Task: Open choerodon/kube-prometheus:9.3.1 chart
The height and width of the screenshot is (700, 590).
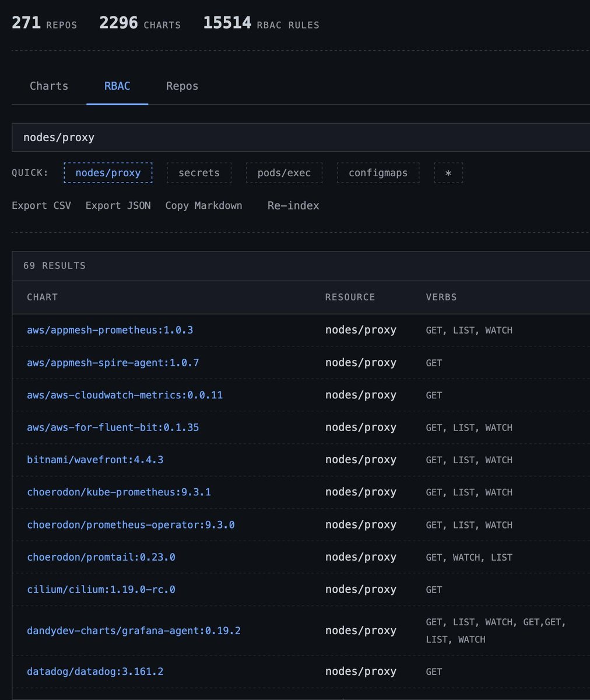Action: tap(119, 492)
